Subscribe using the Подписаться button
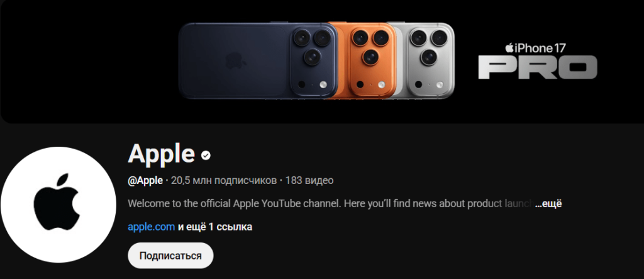Image resolution: width=644 pixels, height=279 pixels. 170,256
